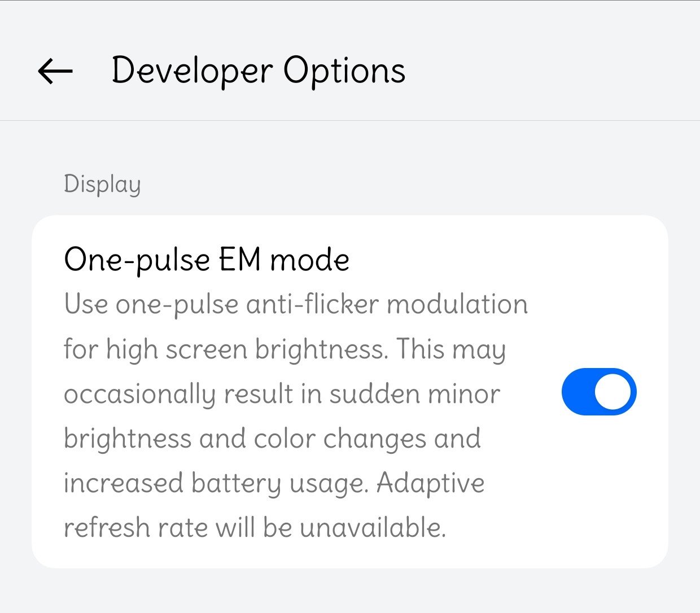The image size is (700, 613).
Task: Select the Developer Options page title
Action: (259, 72)
